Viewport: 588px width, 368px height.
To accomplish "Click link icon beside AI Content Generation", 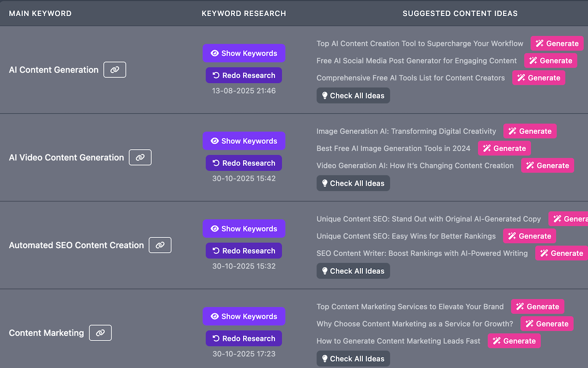I will (x=115, y=70).
